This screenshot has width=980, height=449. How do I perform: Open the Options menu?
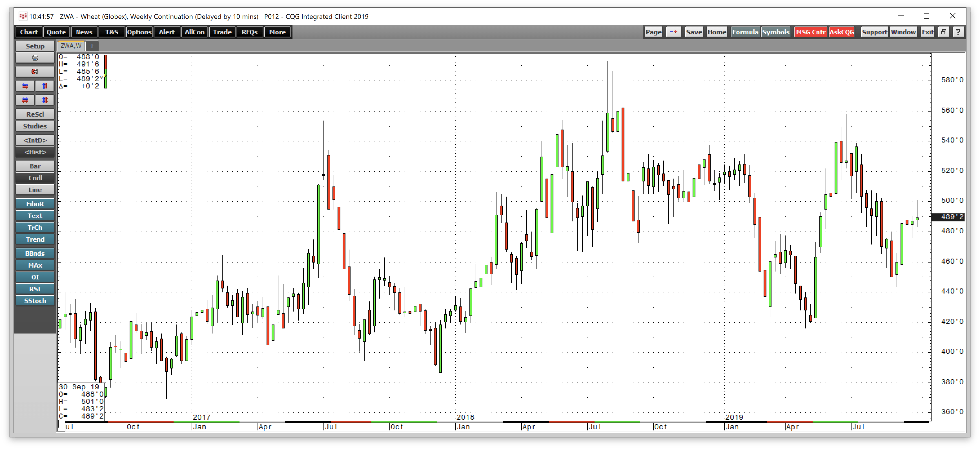click(x=139, y=32)
